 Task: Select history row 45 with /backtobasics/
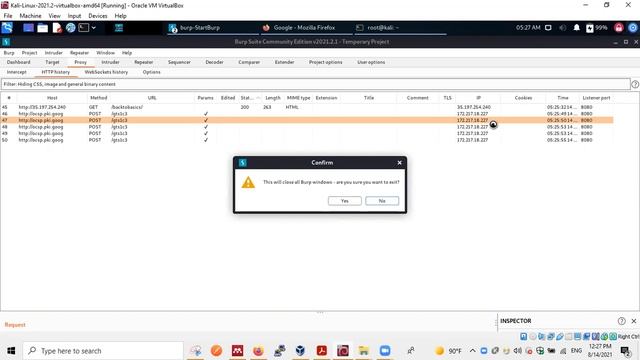pyautogui.click(x=307, y=107)
